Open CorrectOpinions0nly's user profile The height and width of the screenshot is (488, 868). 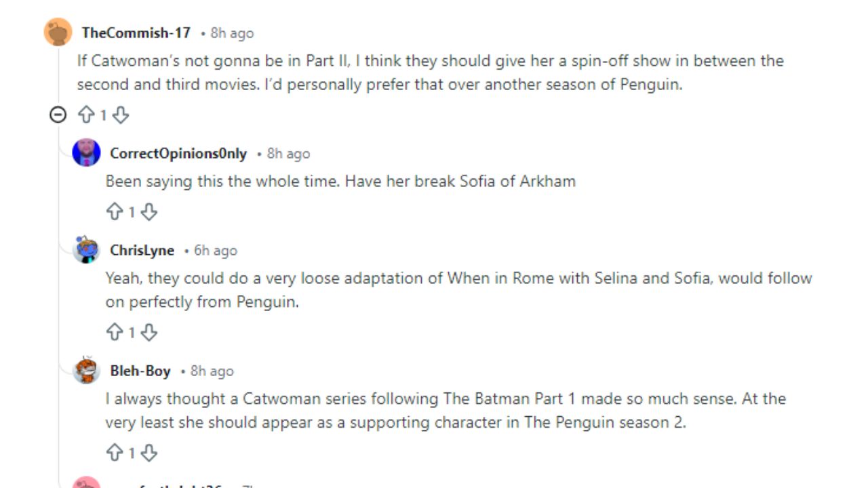[x=178, y=153]
